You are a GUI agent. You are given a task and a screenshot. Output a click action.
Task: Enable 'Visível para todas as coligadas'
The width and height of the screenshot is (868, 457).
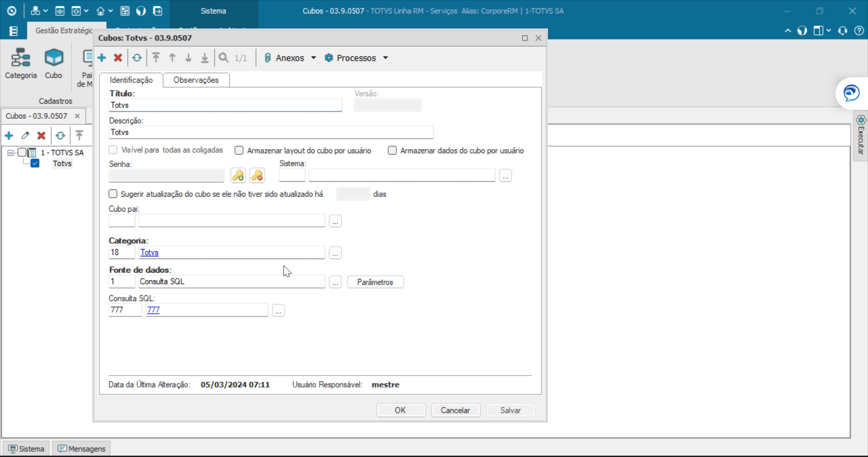coord(113,150)
